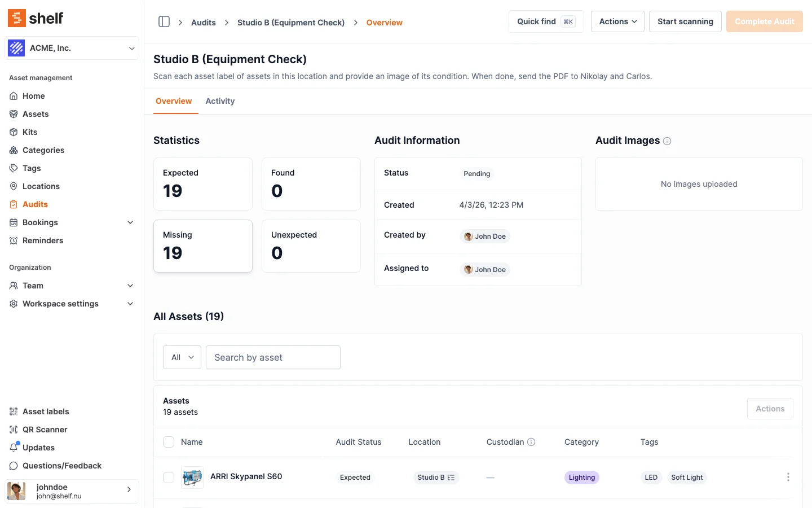
Task: Click the Kits icon in sidebar
Action: [x=14, y=132]
